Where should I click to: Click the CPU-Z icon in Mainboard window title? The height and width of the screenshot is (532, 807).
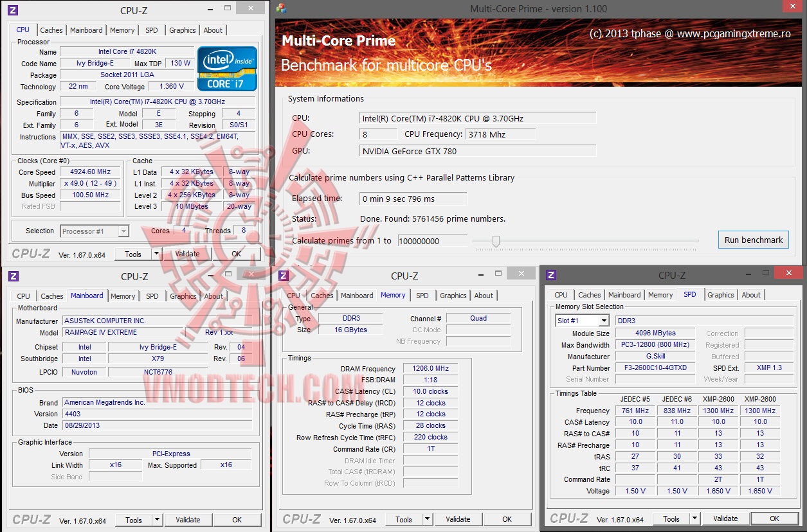pyautogui.click(x=13, y=276)
